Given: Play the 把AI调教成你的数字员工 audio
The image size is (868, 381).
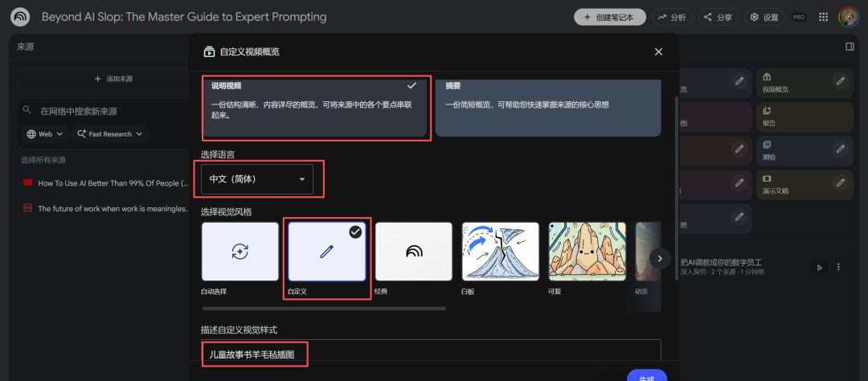Looking at the screenshot, I should tap(819, 267).
